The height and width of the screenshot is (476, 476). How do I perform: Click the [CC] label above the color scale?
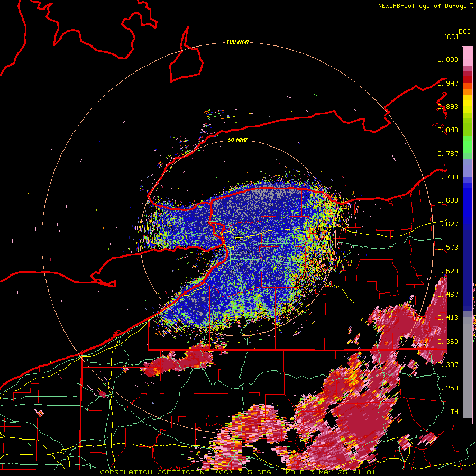click(x=451, y=36)
